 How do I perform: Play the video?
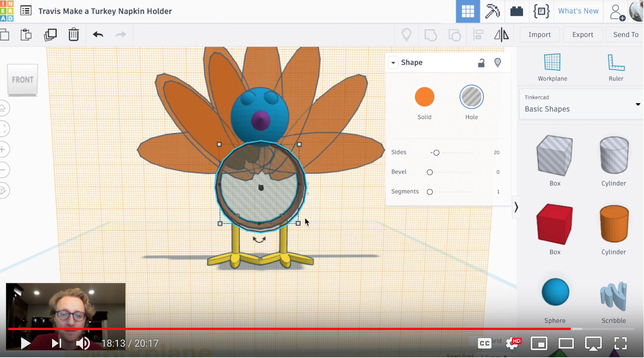pos(25,343)
